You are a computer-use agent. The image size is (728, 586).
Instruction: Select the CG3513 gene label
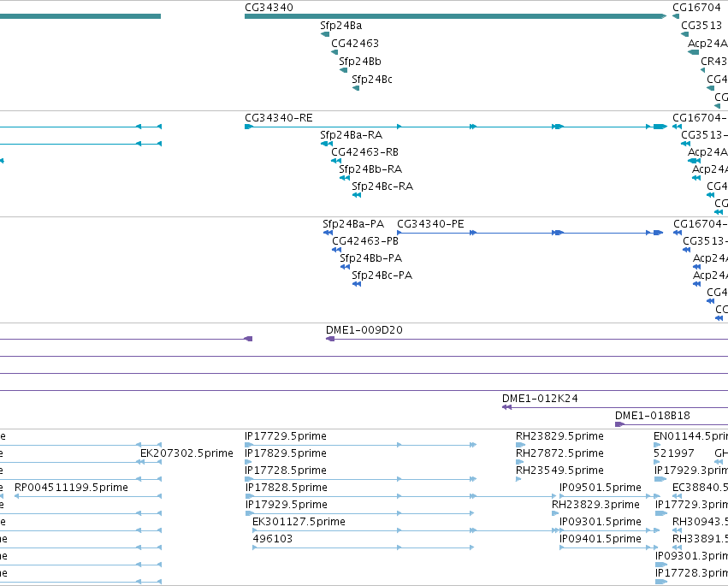pos(701,26)
